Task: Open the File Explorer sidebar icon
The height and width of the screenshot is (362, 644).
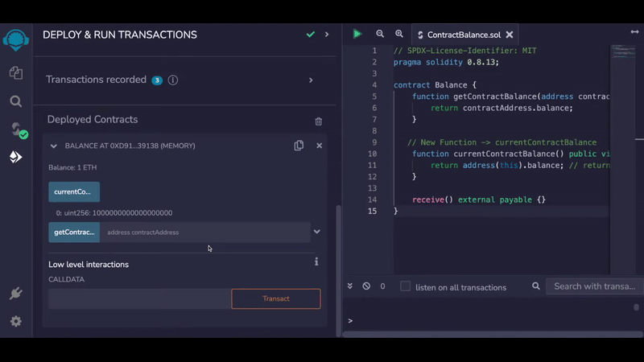Action: 15,73
